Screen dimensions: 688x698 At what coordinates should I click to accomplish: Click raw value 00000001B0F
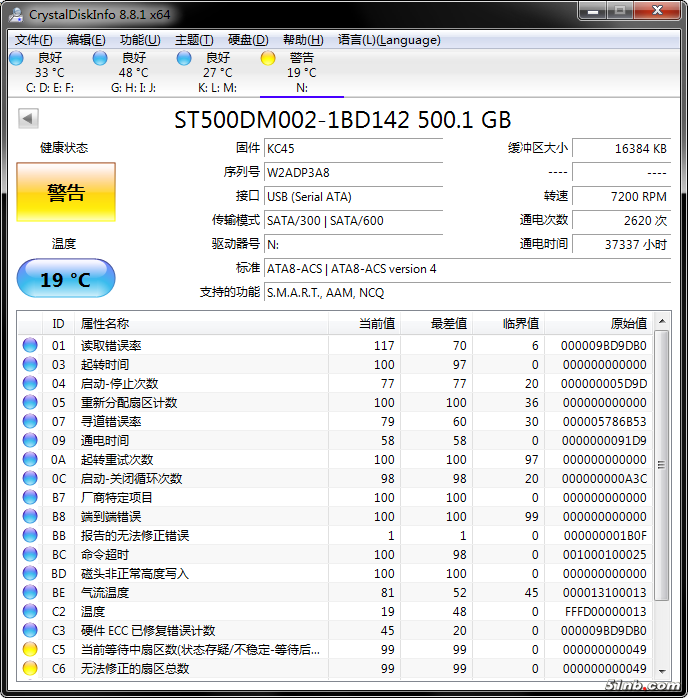(605, 536)
